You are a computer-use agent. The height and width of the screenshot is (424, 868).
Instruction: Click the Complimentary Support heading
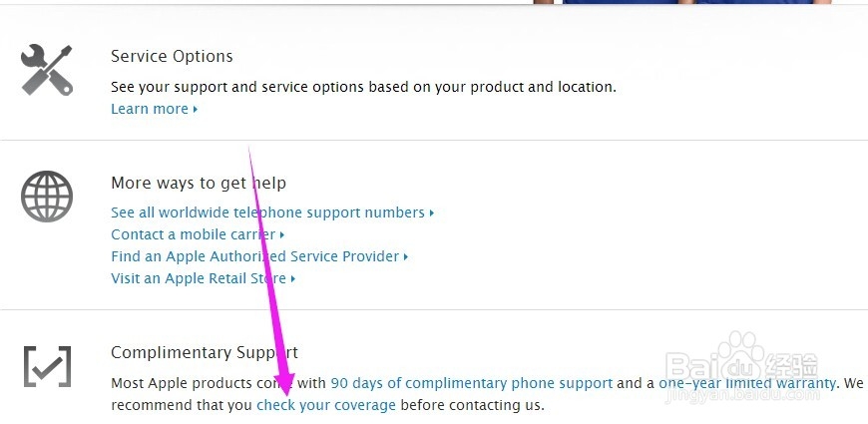click(204, 352)
